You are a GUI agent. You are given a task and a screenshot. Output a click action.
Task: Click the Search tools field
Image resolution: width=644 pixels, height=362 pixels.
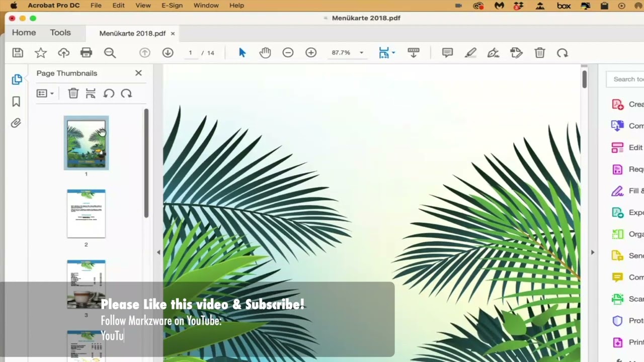coord(625,79)
